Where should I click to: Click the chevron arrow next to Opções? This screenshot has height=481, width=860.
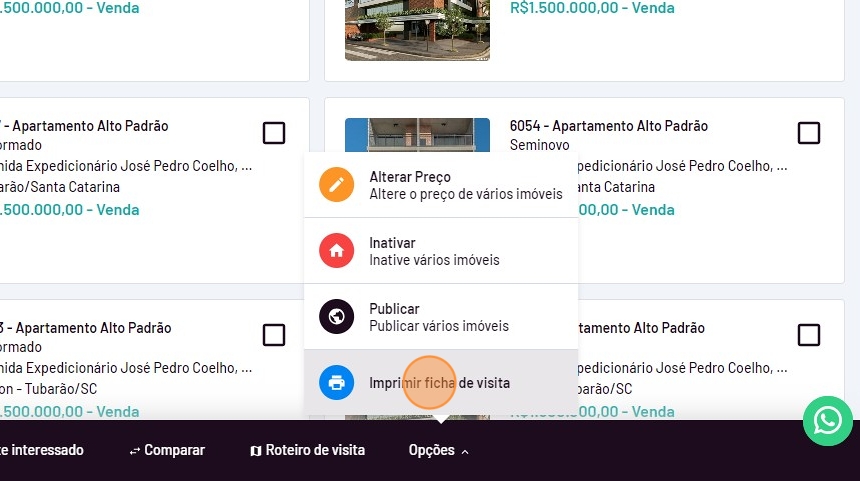point(465,452)
